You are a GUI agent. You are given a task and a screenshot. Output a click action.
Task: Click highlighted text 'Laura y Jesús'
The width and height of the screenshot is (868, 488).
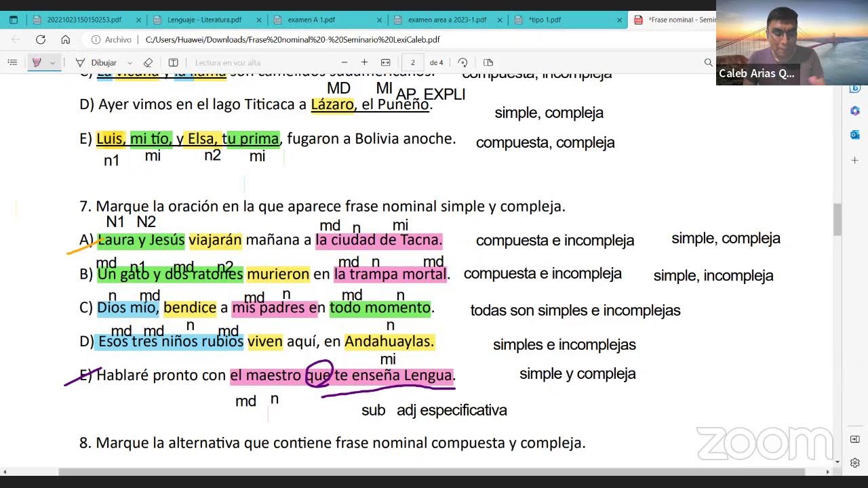tap(141, 240)
